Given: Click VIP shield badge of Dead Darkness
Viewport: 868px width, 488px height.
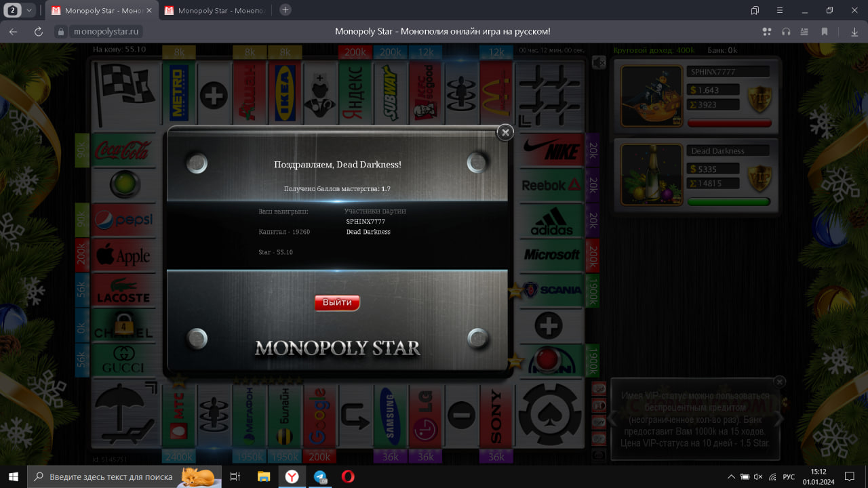Looking at the screenshot, I should tap(759, 178).
